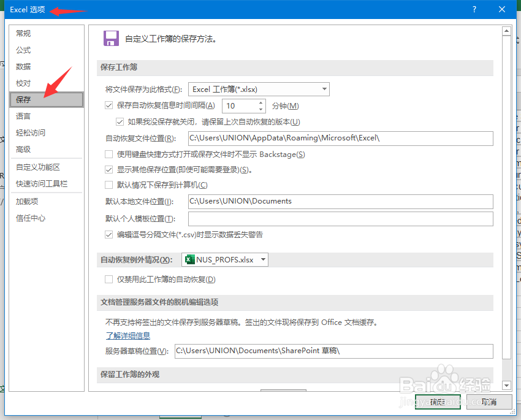Click the Excel workbook icon beside NUS_PROFS.xlsx
Image resolution: width=521 pixels, height=420 pixels.
tap(190, 259)
